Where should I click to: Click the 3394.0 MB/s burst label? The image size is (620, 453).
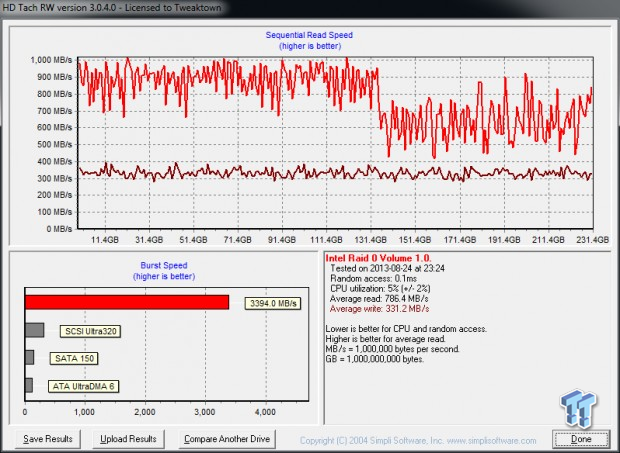[x=273, y=304]
